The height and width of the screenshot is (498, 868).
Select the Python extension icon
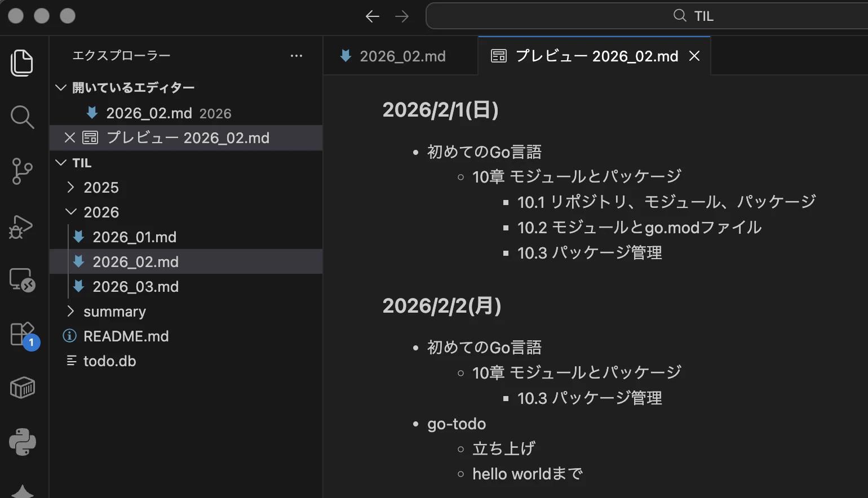pos(22,442)
